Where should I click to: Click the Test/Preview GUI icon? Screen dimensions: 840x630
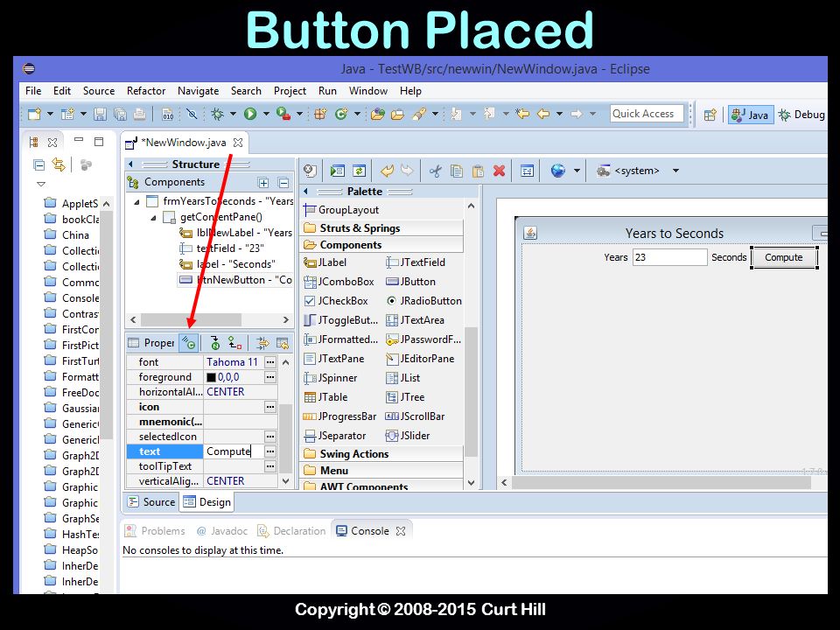337,171
